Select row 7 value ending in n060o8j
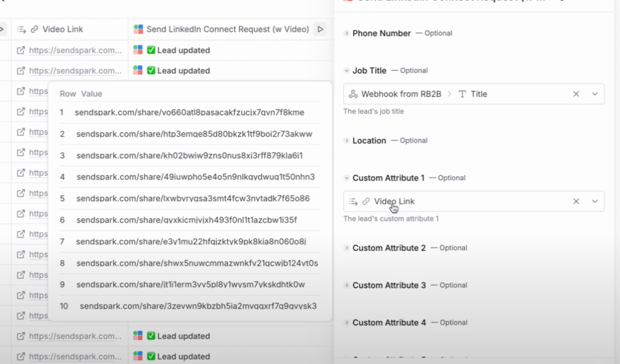Viewport: 620px width, 364px height. (x=191, y=242)
